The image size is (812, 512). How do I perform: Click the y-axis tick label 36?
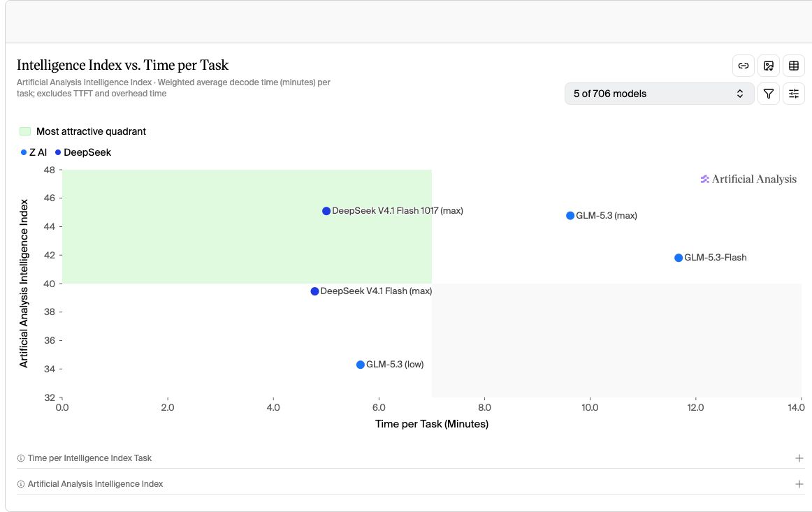coord(49,340)
